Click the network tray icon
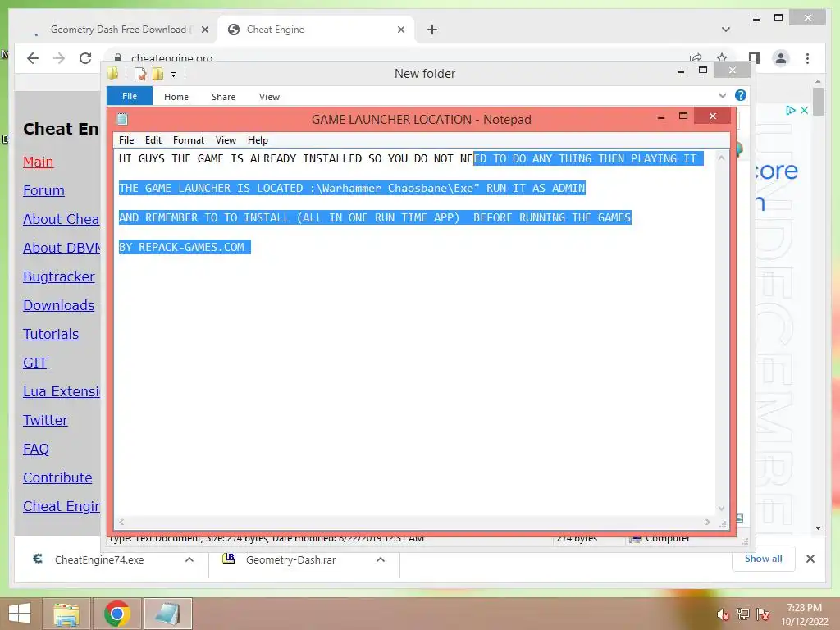840x630 pixels. tap(742, 614)
